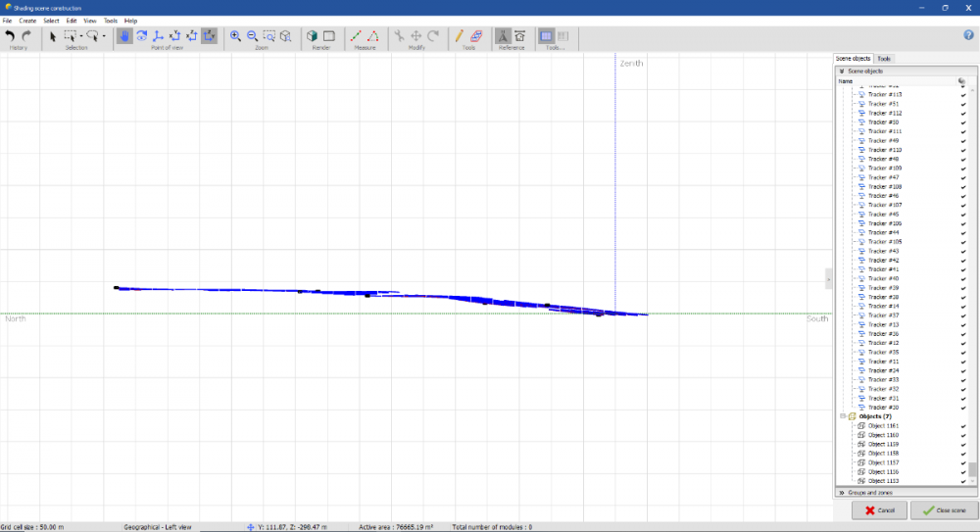Activate the pan hand tool
Screen dimensions: 980x532
(124, 36)
